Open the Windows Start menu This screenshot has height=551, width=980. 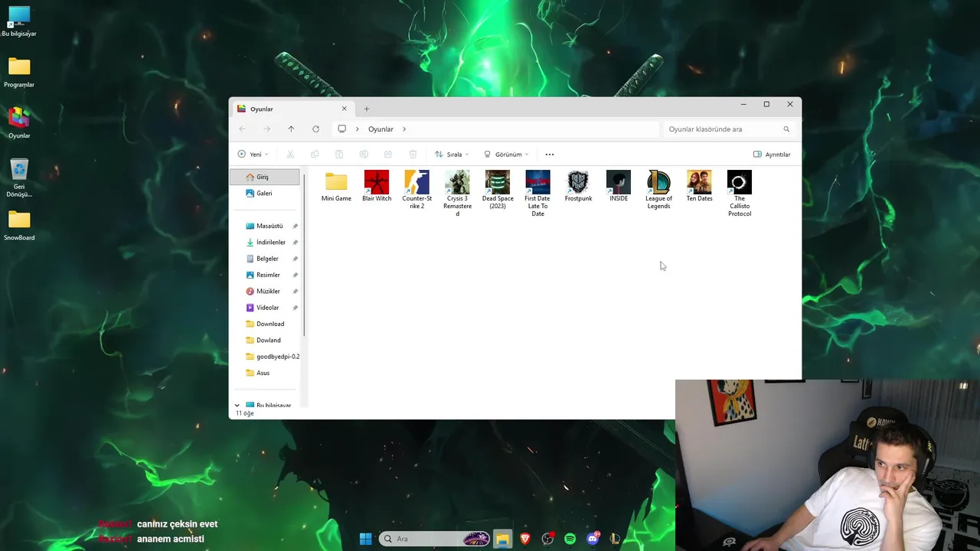(x=365, y=539)
